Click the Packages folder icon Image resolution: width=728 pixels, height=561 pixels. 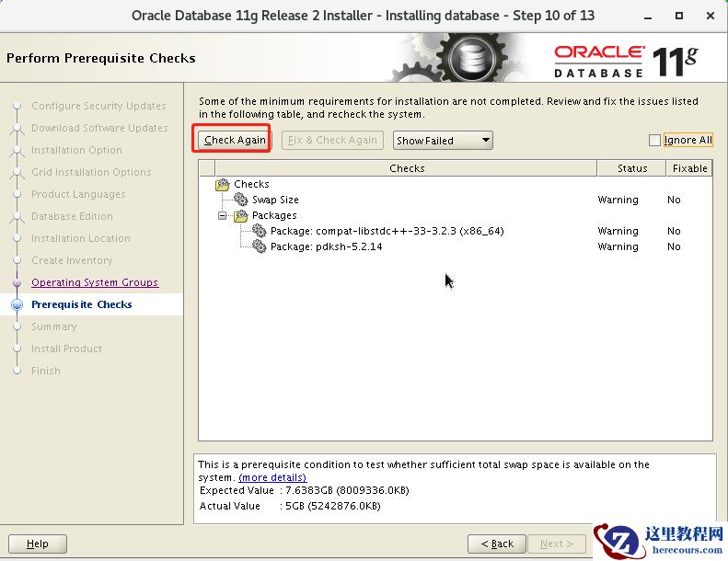pyautogui.click(x=240, y=215)
